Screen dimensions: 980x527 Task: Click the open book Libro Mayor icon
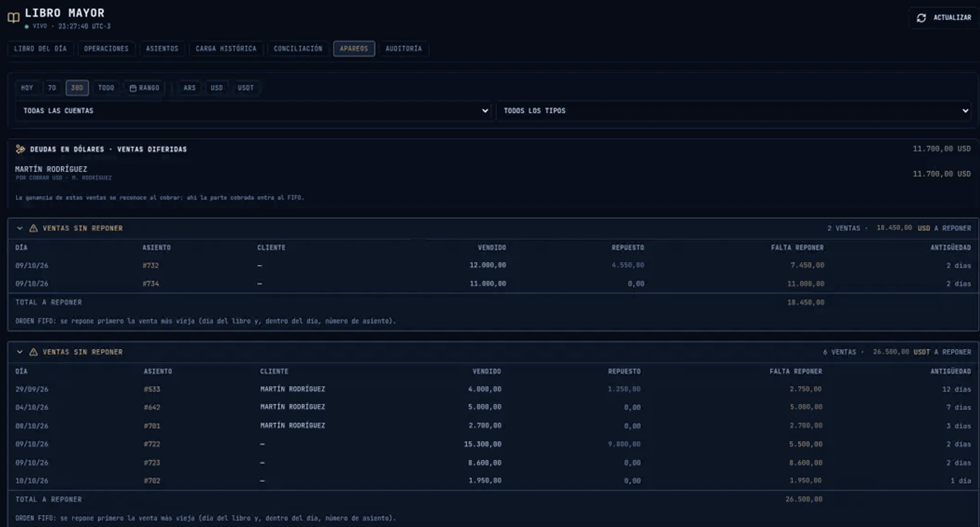point(14,18)
